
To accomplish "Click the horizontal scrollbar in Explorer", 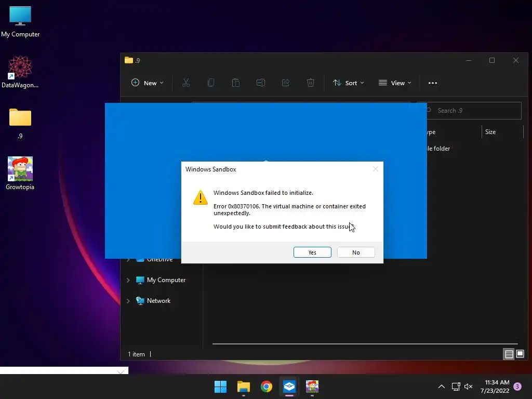I will click(365, 344).
